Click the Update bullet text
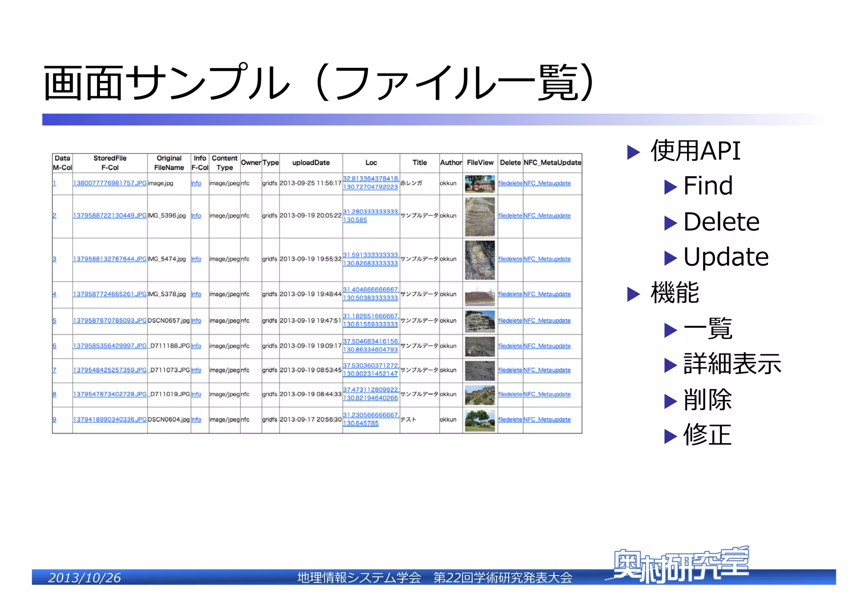This screenshot has width=868, height=613. tap(726, 257)
